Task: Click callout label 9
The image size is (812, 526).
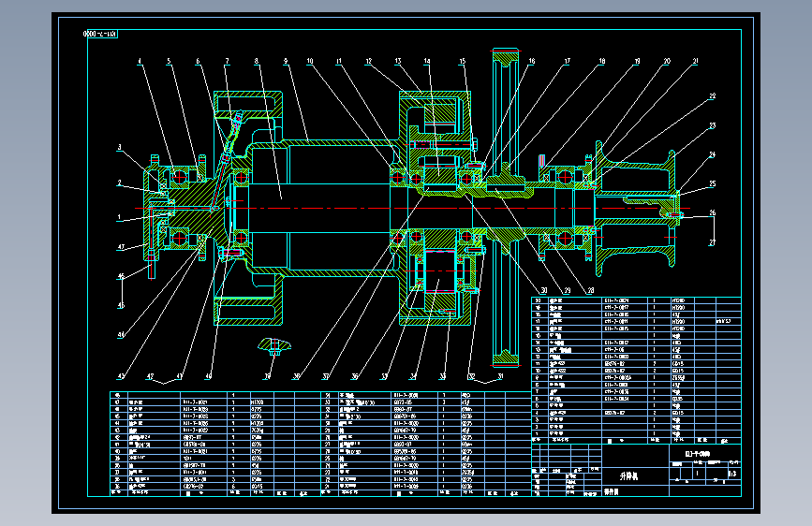Action: [286, 61]
